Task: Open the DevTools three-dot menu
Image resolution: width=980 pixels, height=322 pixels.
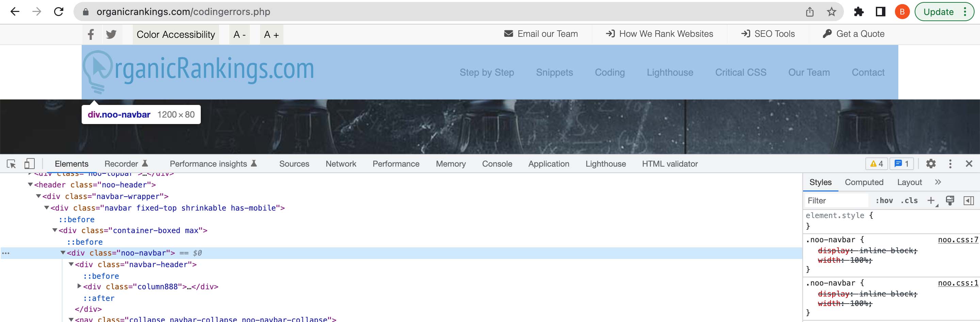Action: pos(950,164)
